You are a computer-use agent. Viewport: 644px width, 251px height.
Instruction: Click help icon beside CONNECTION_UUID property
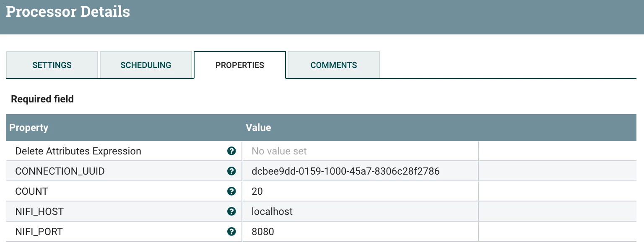(231, 171)
